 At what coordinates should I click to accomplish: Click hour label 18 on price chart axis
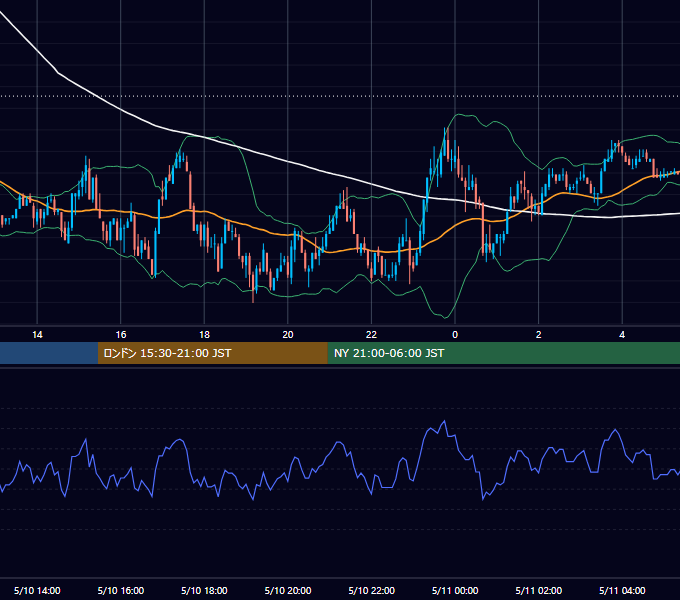(204, 335)
